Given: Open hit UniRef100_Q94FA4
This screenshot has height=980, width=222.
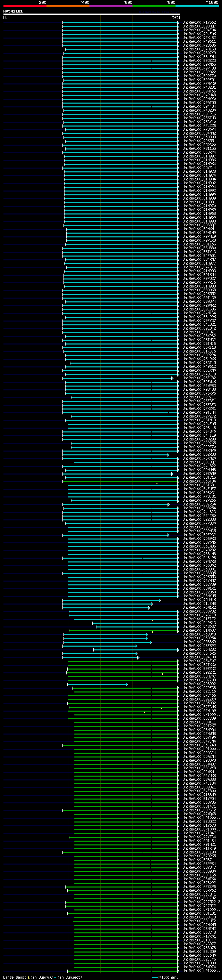Looking at the screenshot, I should point(199,30).
